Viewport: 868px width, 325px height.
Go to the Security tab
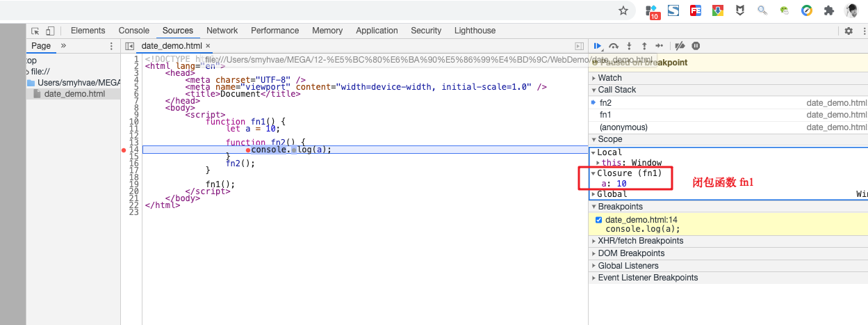[426, 31]
